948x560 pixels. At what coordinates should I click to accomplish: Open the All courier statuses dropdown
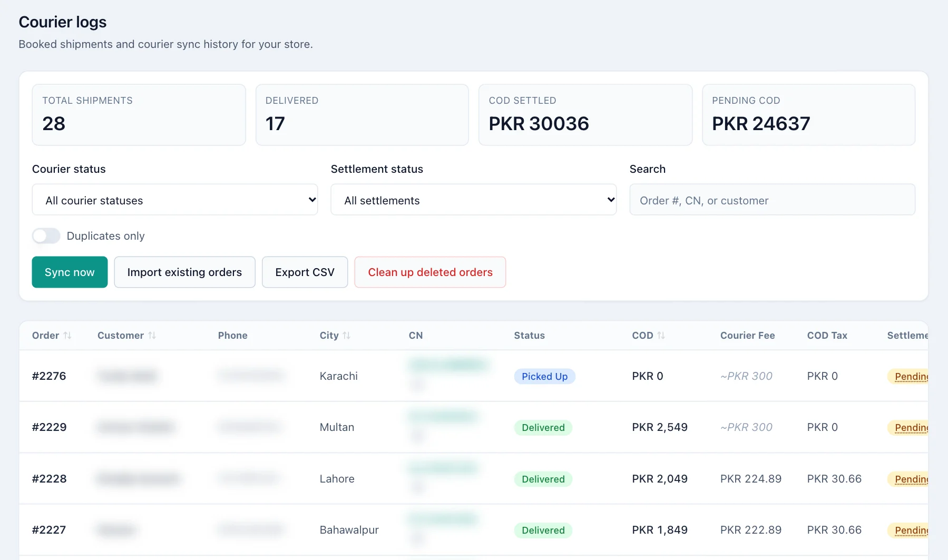[x=175, y=200]
